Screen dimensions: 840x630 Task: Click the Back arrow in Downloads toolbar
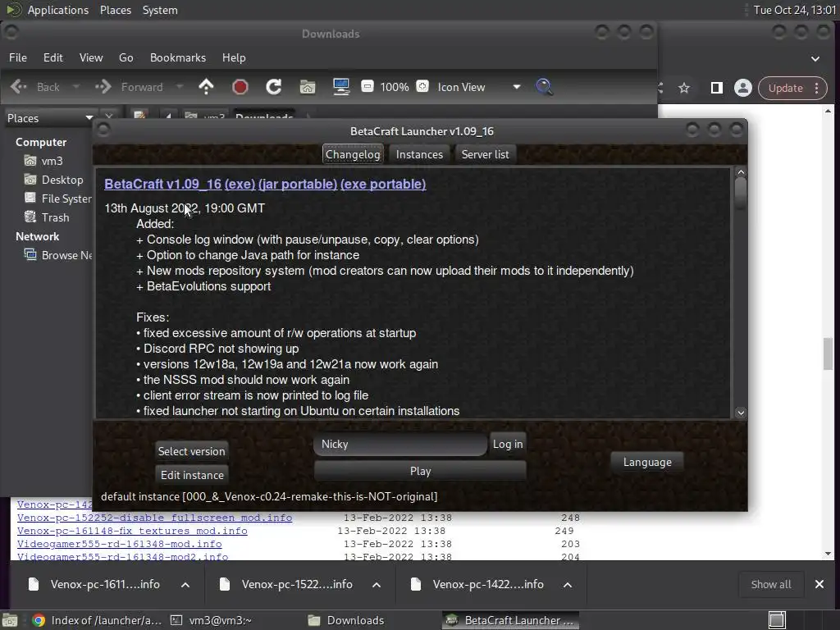[x=19, y=87]
